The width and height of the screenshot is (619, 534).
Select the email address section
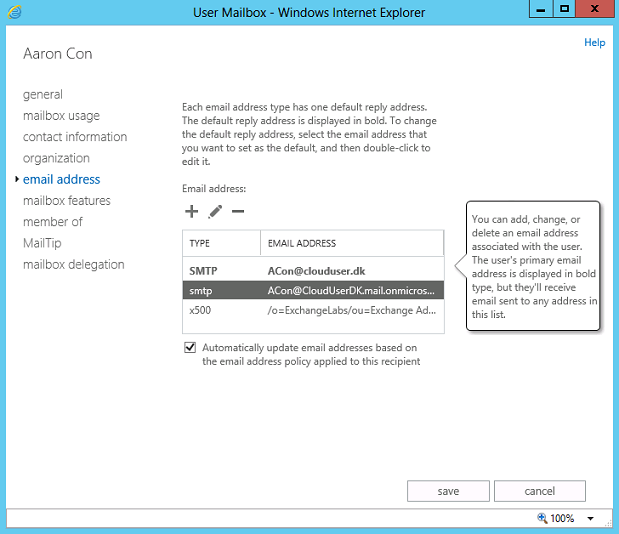point(62,180)
